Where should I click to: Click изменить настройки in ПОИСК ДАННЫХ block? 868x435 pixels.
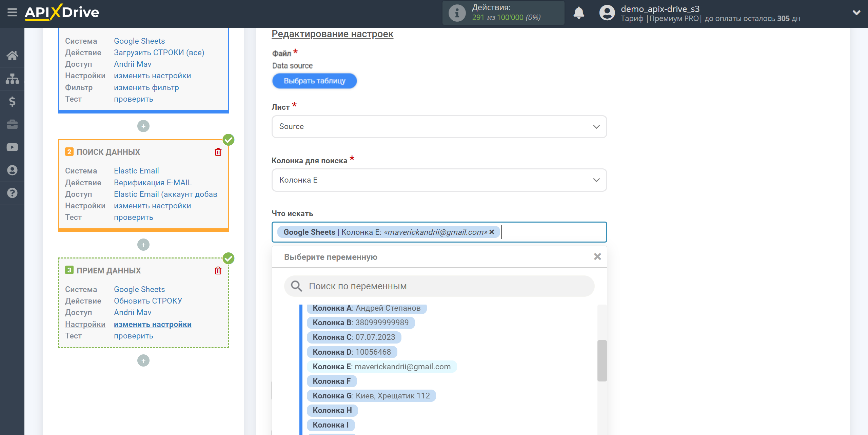tap(153, 206)
